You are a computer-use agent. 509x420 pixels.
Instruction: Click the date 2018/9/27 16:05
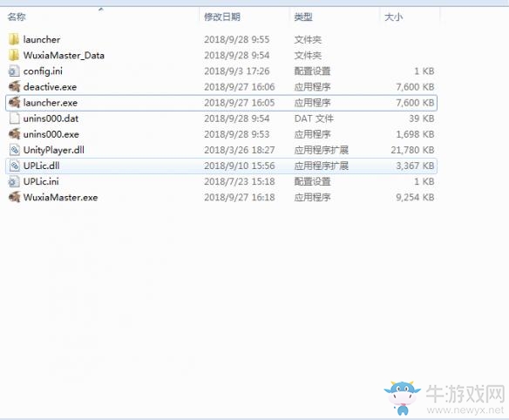[x=239, y=103]
